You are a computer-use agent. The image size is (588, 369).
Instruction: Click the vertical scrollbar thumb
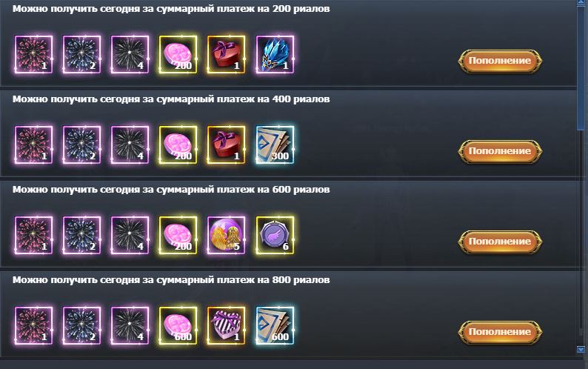581,67
